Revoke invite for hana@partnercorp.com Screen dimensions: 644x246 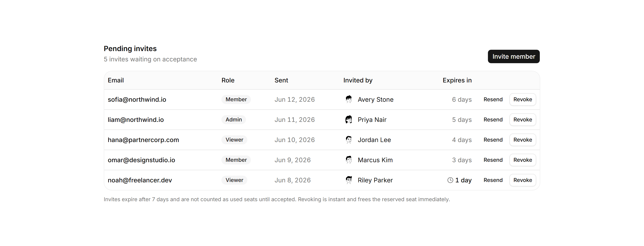[x=523, y=140]
